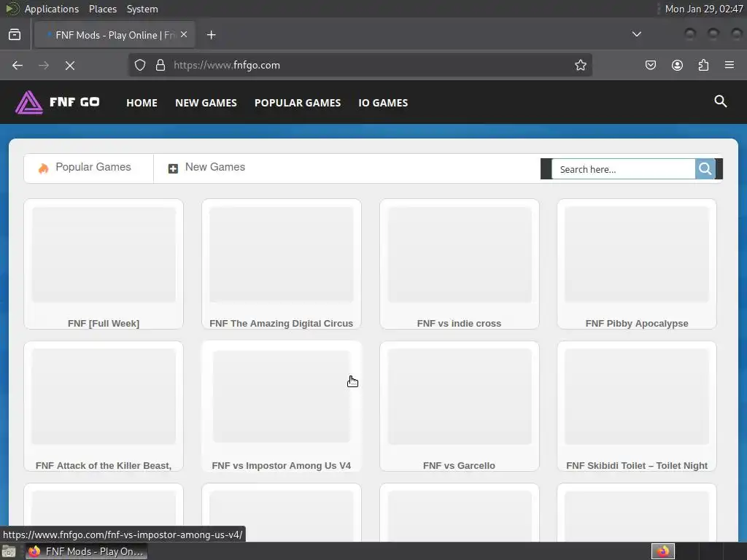Open FNF The Amazing Digital Circus link

pyautogui.click(x=281, y=323)
